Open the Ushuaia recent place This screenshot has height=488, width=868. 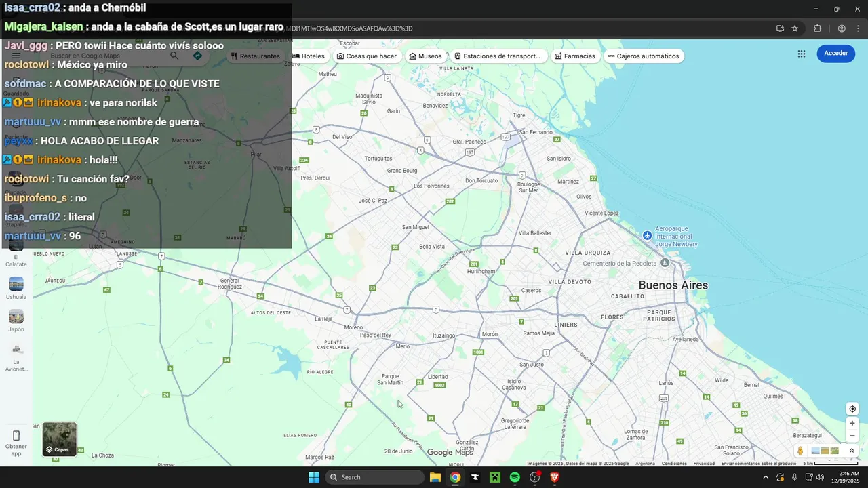pyautogui.click(x=16, y=288)
